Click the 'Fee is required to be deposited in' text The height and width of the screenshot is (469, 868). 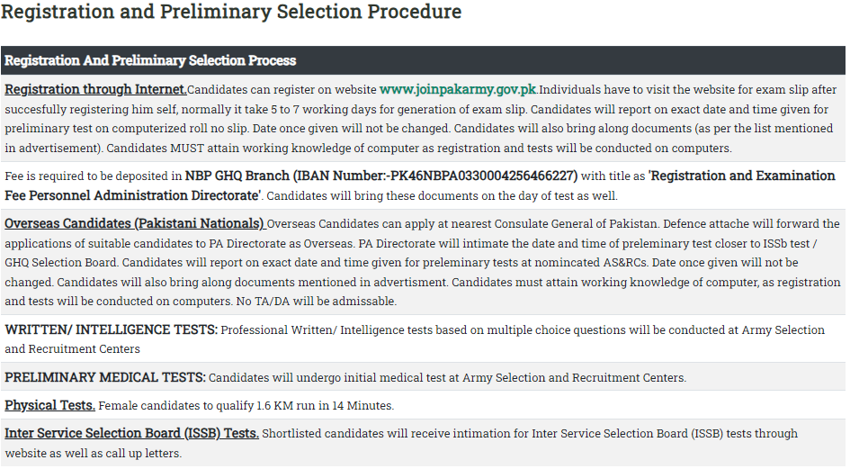[93, 176]
